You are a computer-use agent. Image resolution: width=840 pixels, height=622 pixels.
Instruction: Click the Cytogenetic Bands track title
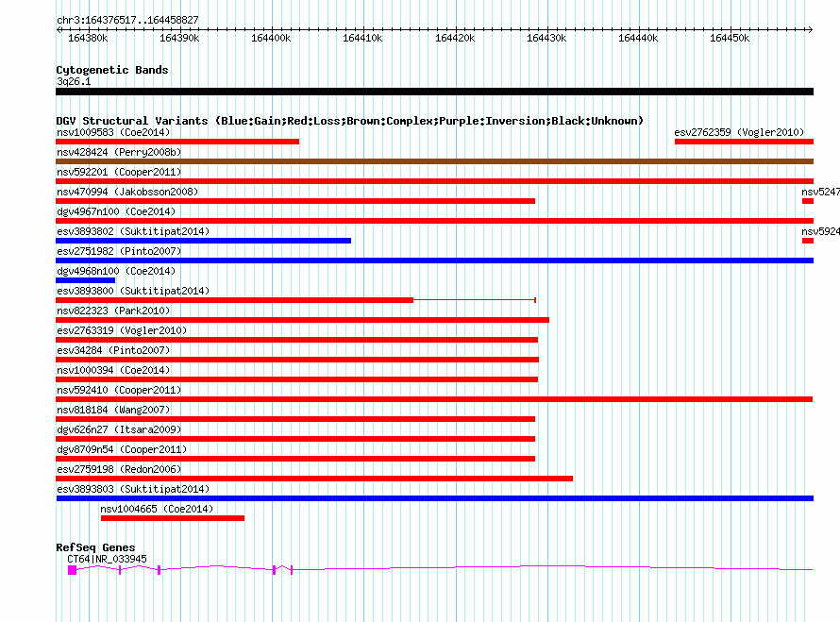(x=112, y=70)
